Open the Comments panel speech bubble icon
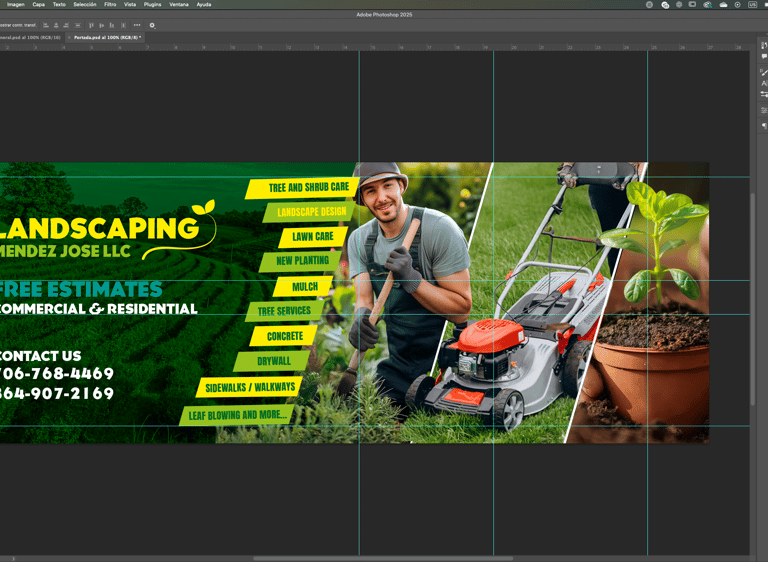768x562 pixels. 764,57
